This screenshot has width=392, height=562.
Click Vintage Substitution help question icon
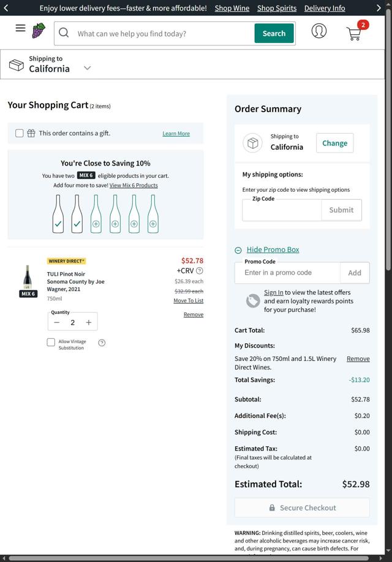(x=102, y=343)
